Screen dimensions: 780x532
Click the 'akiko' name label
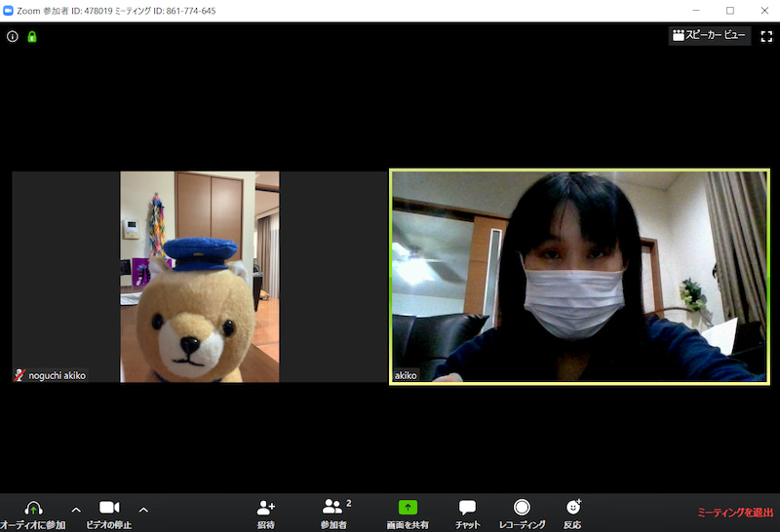406,375
